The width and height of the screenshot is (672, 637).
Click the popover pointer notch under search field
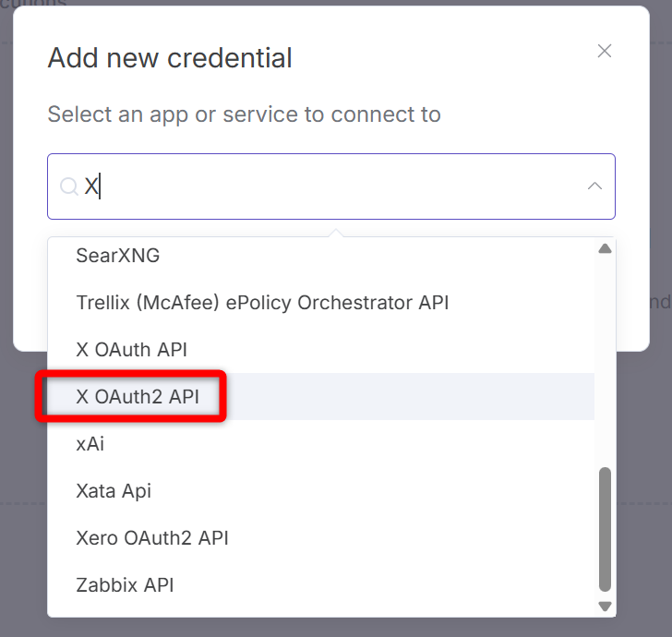(x=336, y=233)
